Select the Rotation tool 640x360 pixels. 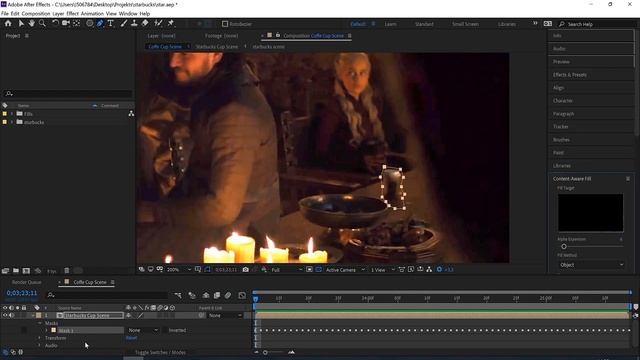tap(55, 24)
